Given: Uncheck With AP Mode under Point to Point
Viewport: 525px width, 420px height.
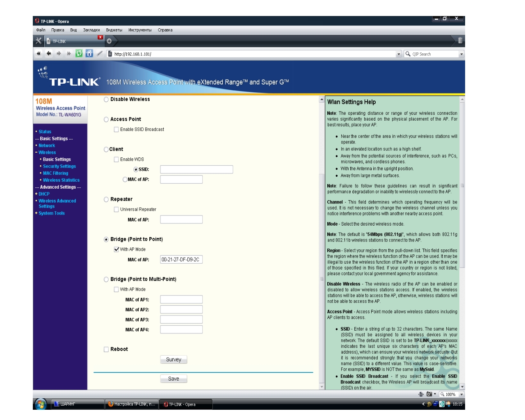Looking at the screenshot, I should coord(116,249).
